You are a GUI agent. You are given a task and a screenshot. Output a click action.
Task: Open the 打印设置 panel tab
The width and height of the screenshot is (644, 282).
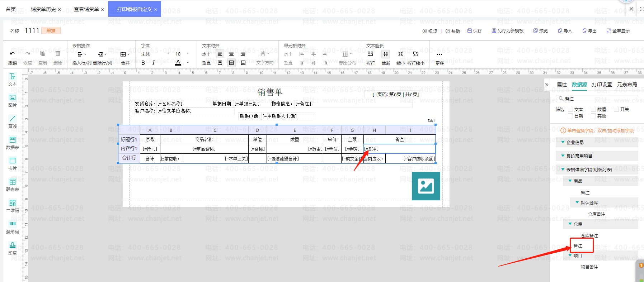[x=602, y=85]
